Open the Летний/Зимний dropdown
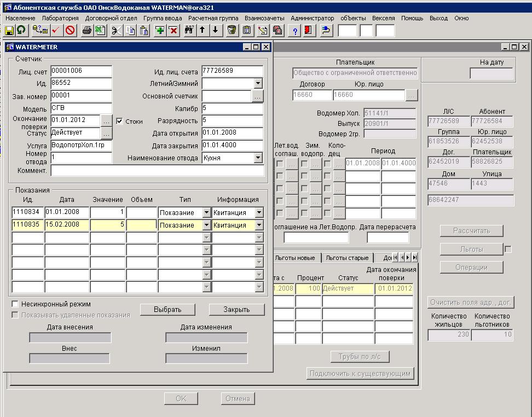The image size is (532, 417). (x=258, y=84)
